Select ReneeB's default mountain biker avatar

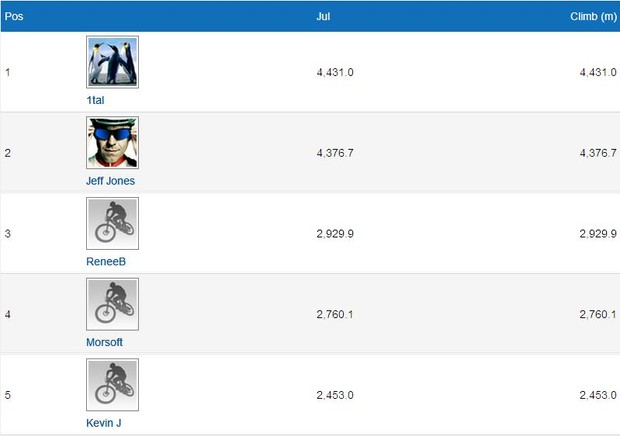point(112,223)
